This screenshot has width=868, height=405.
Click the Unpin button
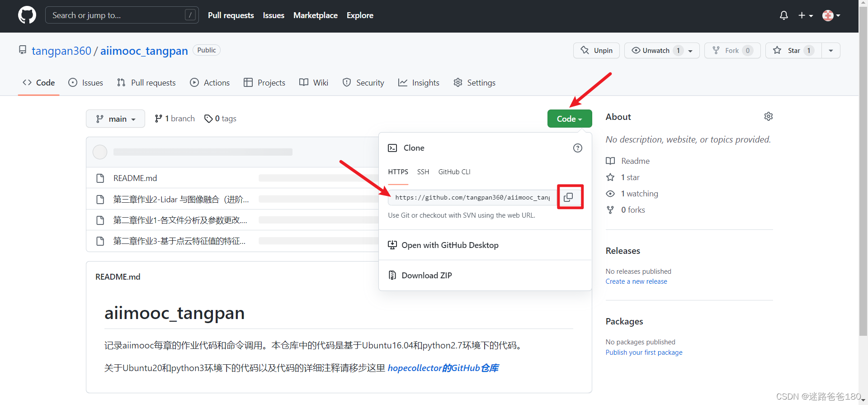[x=596, y=50]
